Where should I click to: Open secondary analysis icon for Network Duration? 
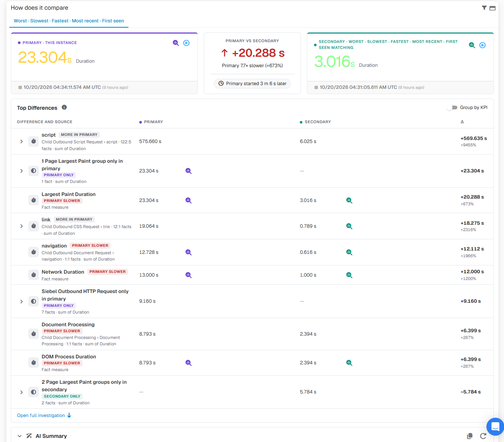(349, 275)
